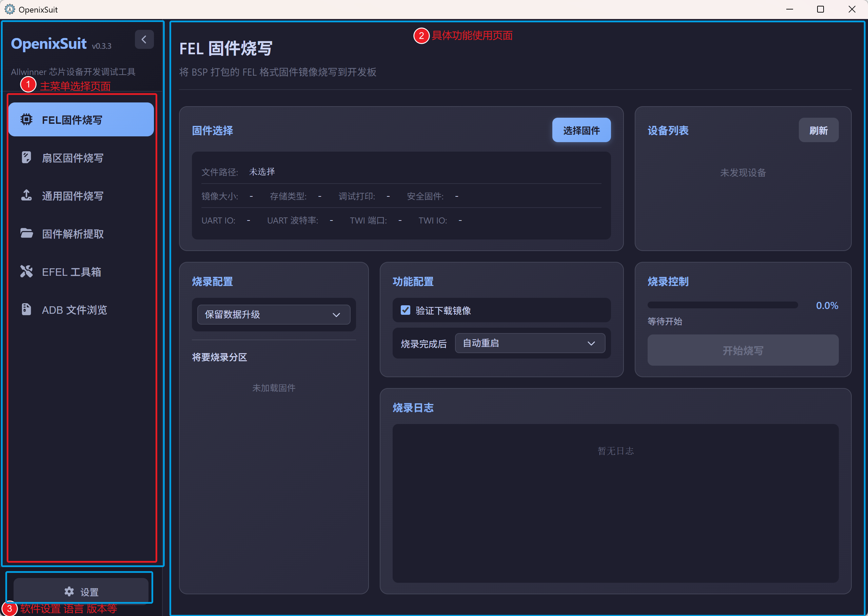Click inside the 烧录日志 log area
The image size is (868, 616).
click(x=615, y=503)
